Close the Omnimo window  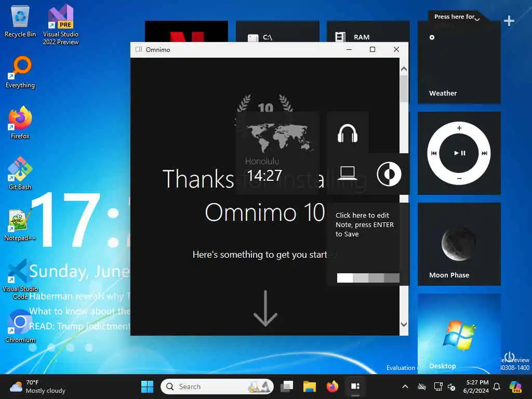[396, 49]
